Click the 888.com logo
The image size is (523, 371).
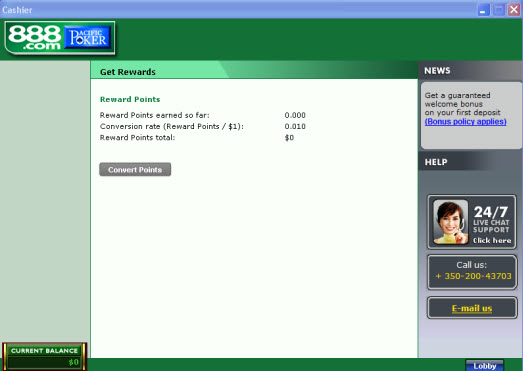pyautogui.click(x=34, y=38)
